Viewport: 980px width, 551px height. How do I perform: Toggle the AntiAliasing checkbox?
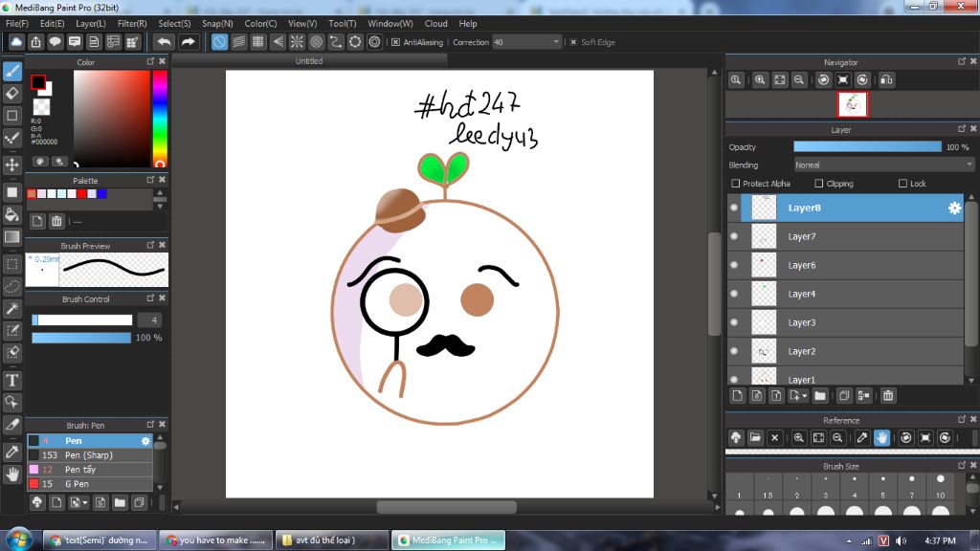(x=395, y=42)
